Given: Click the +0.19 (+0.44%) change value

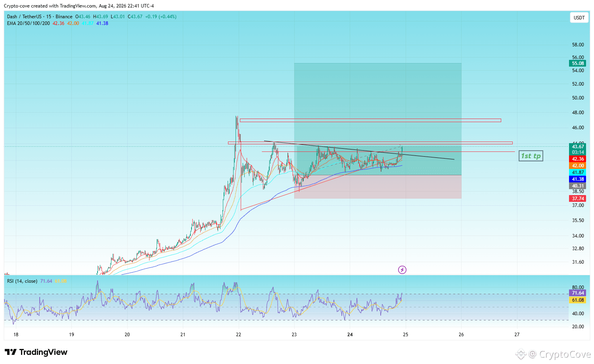Looking at the screenshot, I should [161, 17].
